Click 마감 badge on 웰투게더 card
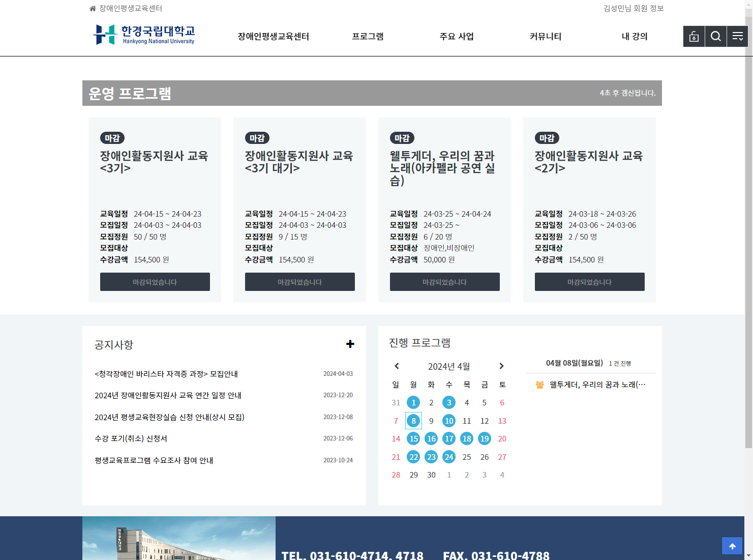 (x=402, y=138)
